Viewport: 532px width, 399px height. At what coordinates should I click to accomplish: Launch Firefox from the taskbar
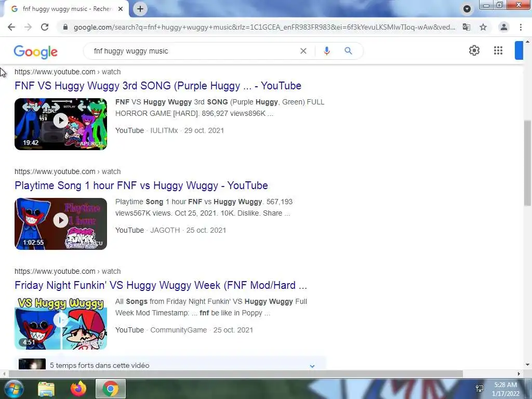point(78,389)
